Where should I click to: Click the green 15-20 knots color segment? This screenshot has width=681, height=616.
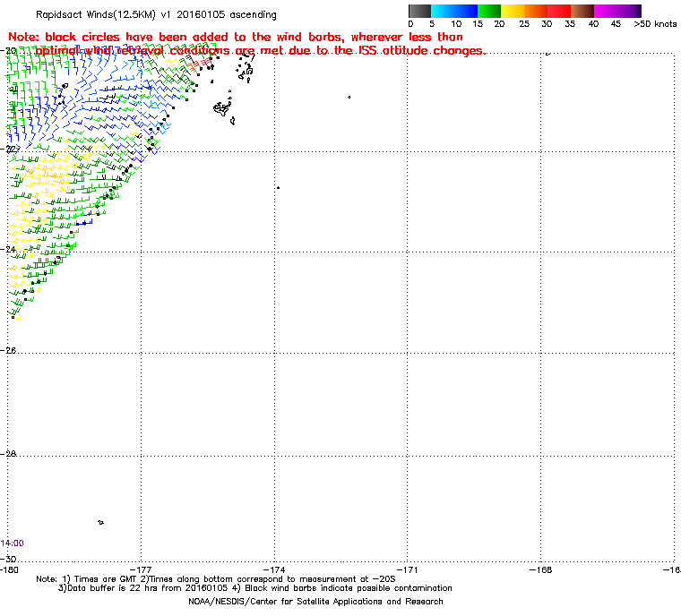pyautogui.click(x=489, y=11)
